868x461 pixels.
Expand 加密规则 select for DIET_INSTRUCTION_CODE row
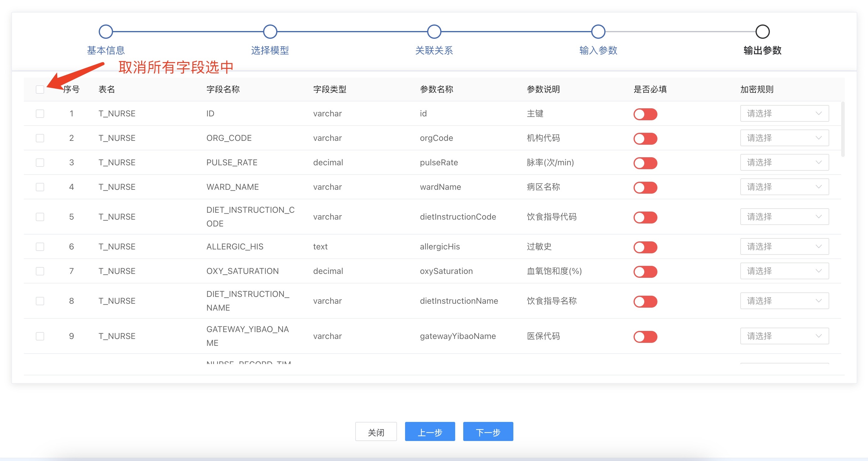[784, 217]
